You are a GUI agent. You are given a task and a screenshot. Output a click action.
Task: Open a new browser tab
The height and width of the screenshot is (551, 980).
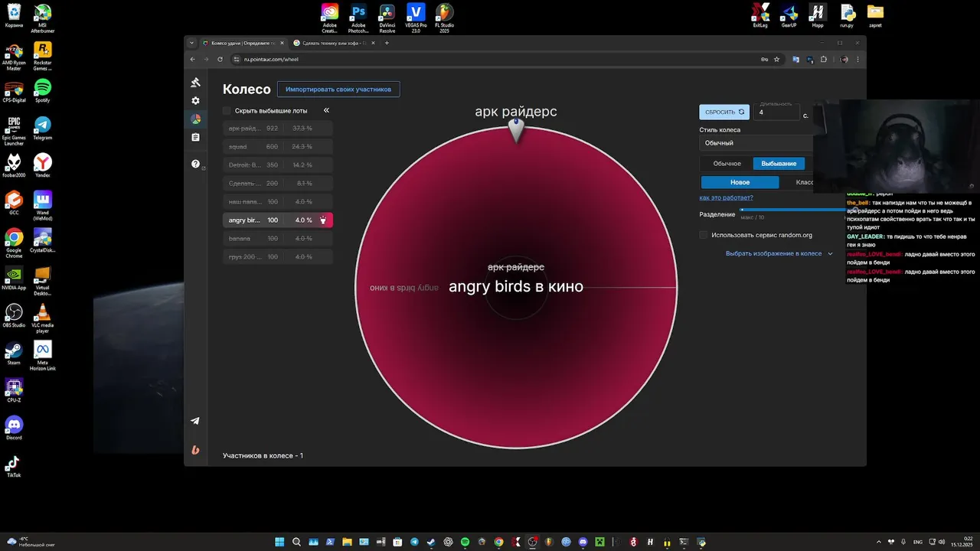point(387,43)
